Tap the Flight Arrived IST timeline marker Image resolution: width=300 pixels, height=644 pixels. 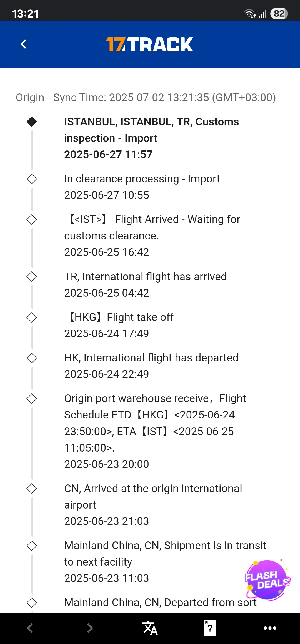click(x=32, y=220)
